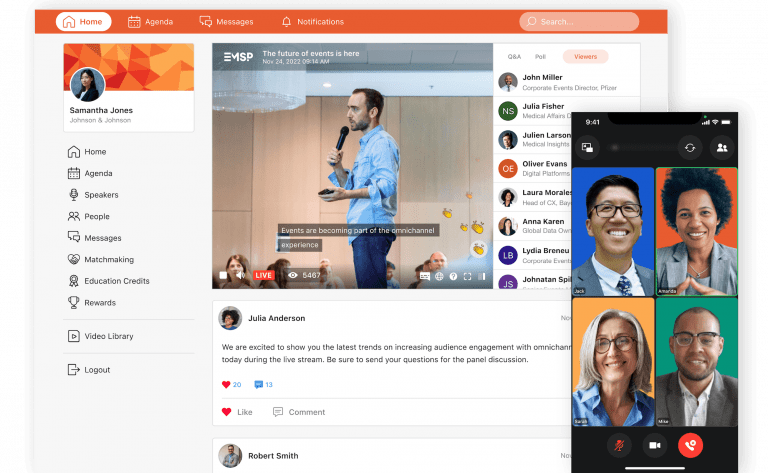
Task: Open the Agenda tab in top bar
Action: tap(150, 21)
